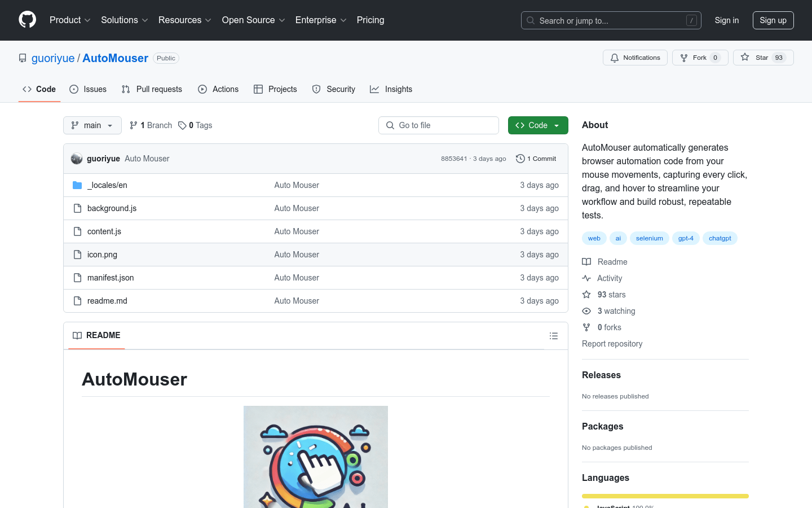The image size is (812, 508).
Task: Expand the Open Source menu
Action: click(x=254, y=20)
